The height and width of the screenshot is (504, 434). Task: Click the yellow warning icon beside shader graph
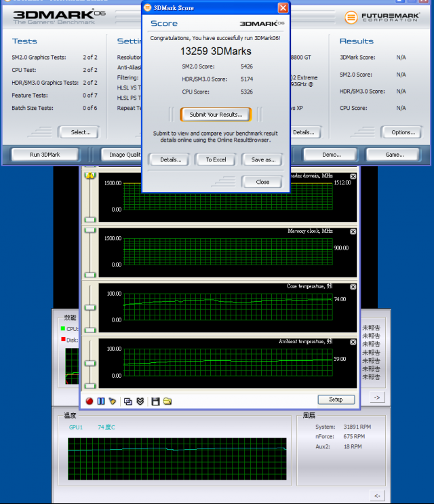90,176
